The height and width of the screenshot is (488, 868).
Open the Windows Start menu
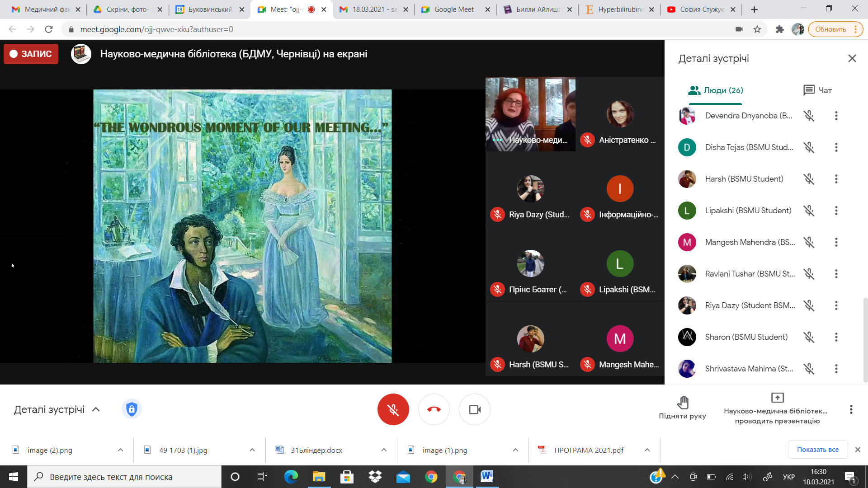(14, 477)
